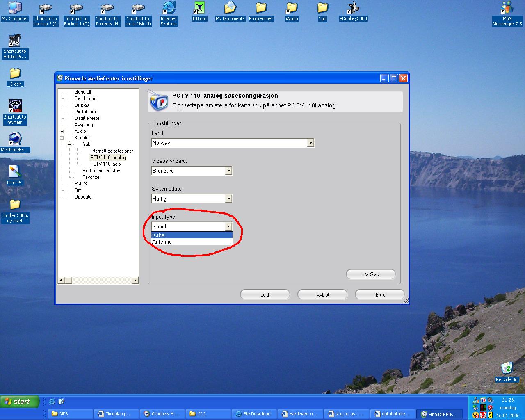This screenshot has height=420, width=525.
Task: Open Shortcut to backup 2 (I) icon
Action: click(46, 14)
